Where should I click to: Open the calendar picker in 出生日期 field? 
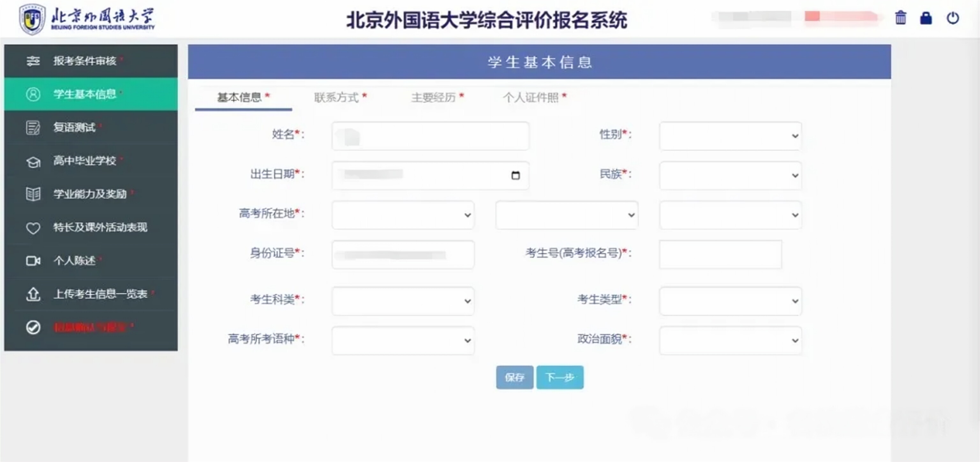(516, 175)
